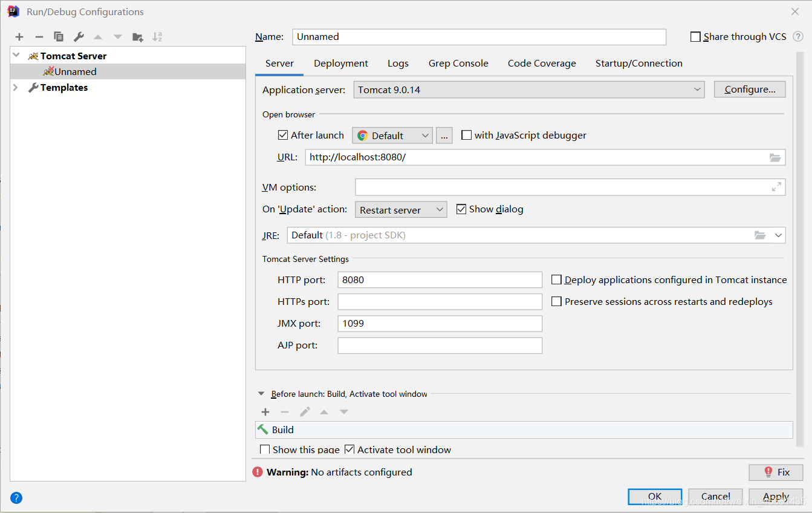
Task: Add a before launch task
Action: click(x=265, y=412)
